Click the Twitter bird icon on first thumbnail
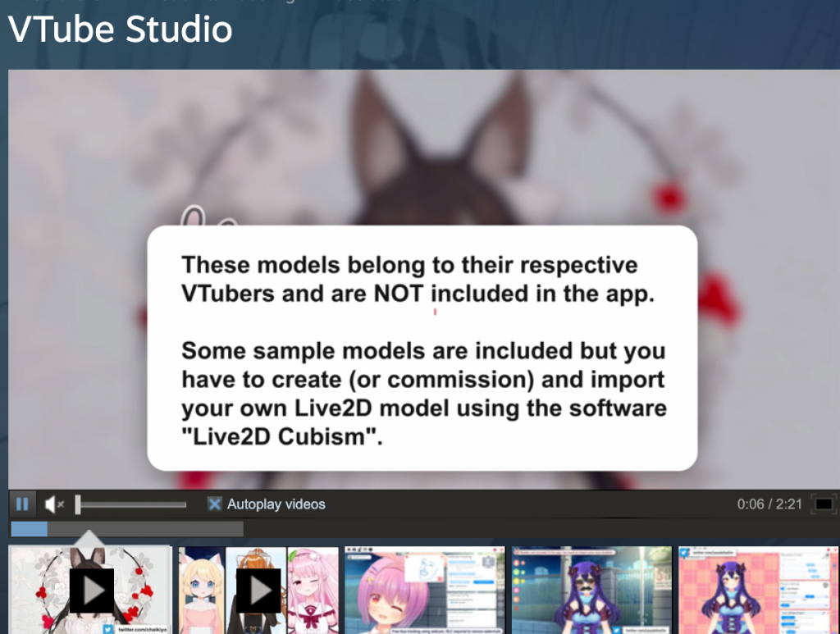Image resolution: width=840 pixels, height=634 pixels. [107, 629]
